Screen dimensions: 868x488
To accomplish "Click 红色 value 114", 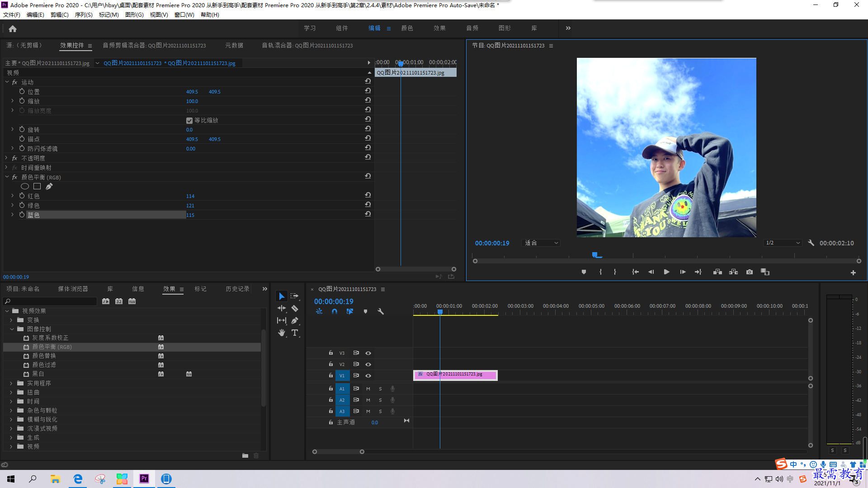I will click(190, 196).
